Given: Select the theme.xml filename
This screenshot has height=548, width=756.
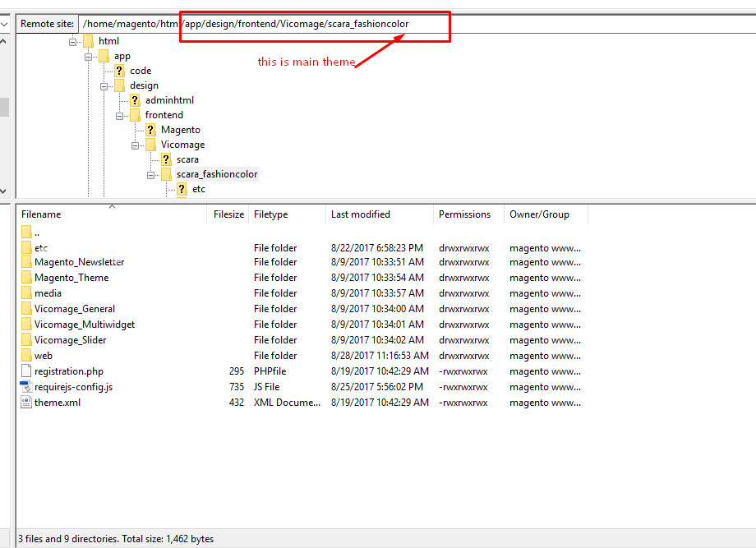Looking at the screenshot, I should (58, 403).
